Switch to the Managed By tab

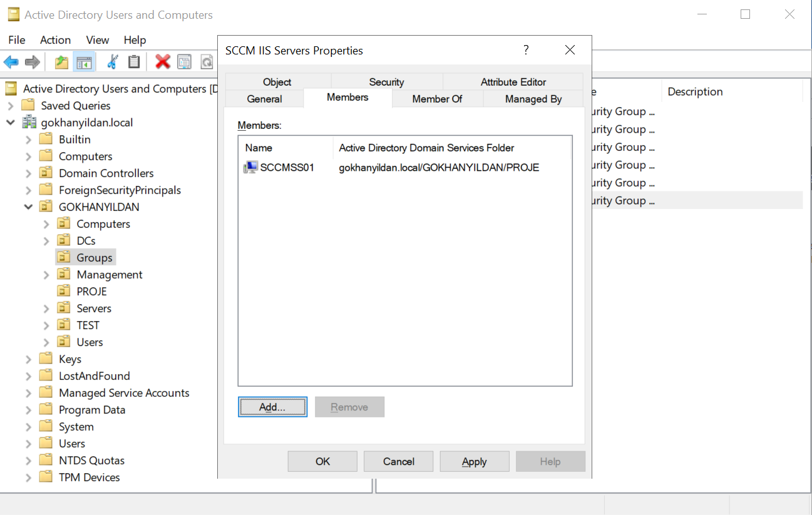coord(533,99)
